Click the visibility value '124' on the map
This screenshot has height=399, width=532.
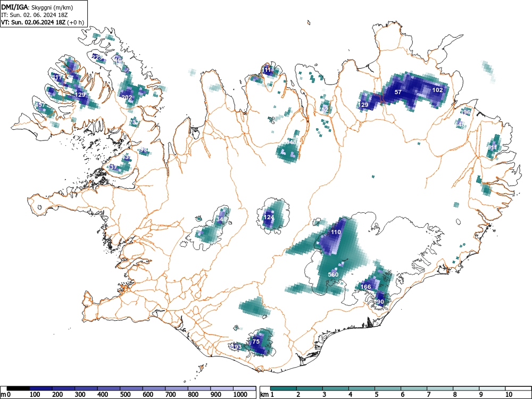coord(269,217)
